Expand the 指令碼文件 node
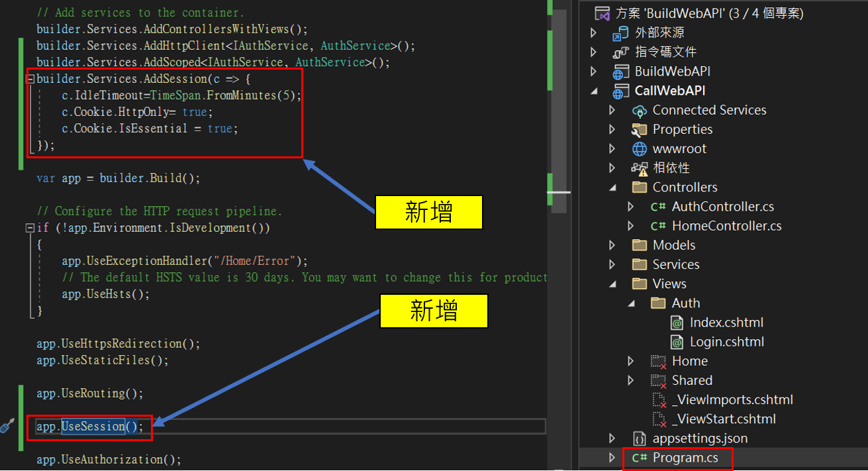The width and height of the screenshot is (868, 471). (x=594, y=52)
